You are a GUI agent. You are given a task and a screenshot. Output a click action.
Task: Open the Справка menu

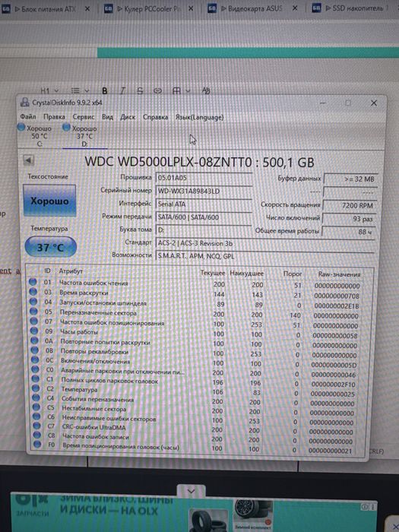coord(155,117)
